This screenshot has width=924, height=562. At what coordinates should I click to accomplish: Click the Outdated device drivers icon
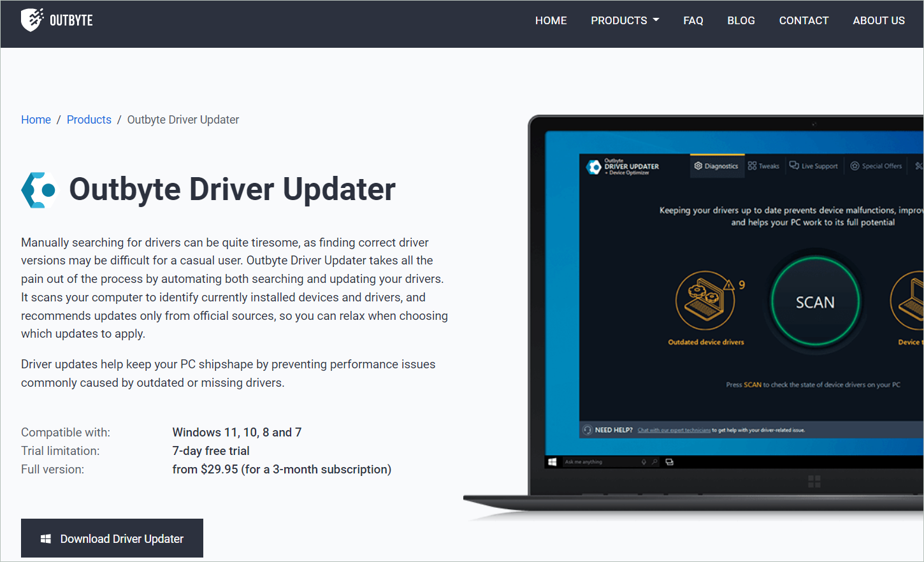[x=705, y=301]
